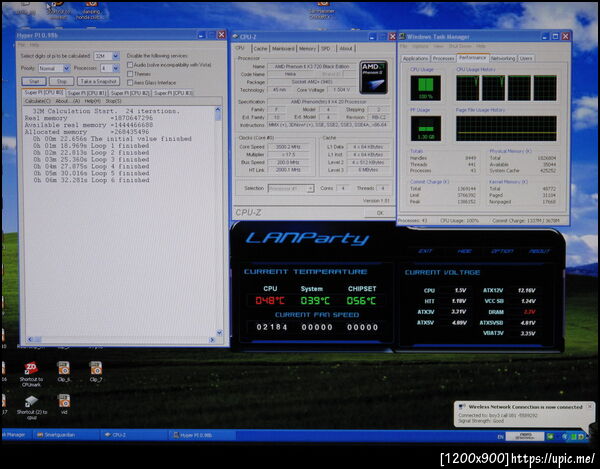600x469 pixels.
Task: Open the Stop(S) menu in Super PI
Action: 113,101
